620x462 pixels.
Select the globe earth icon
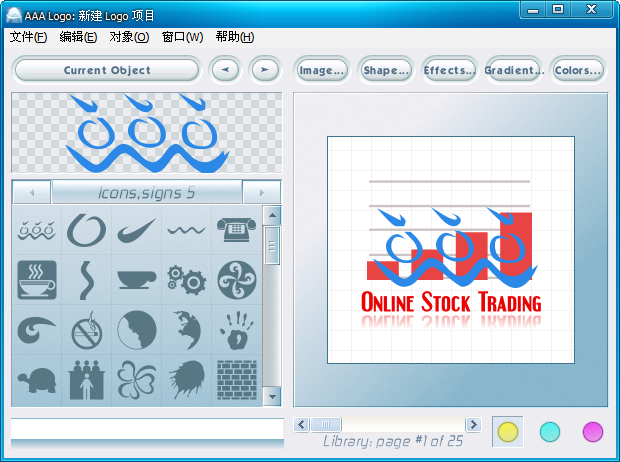(187, 330)
